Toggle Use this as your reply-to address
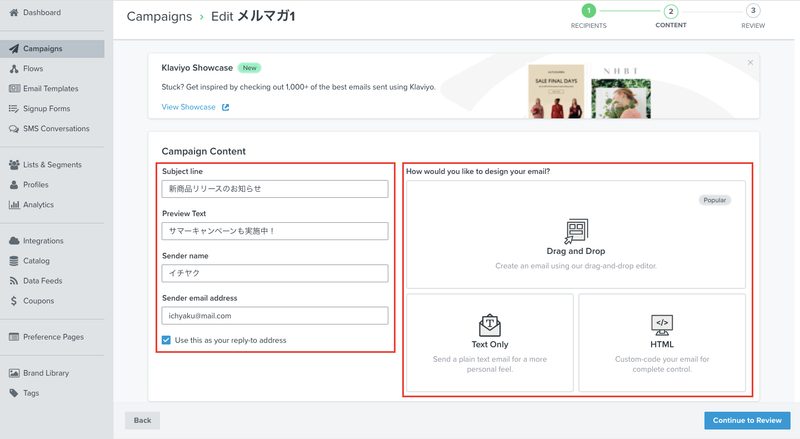Viewport: 800px width, 439px height. [166, 340]
